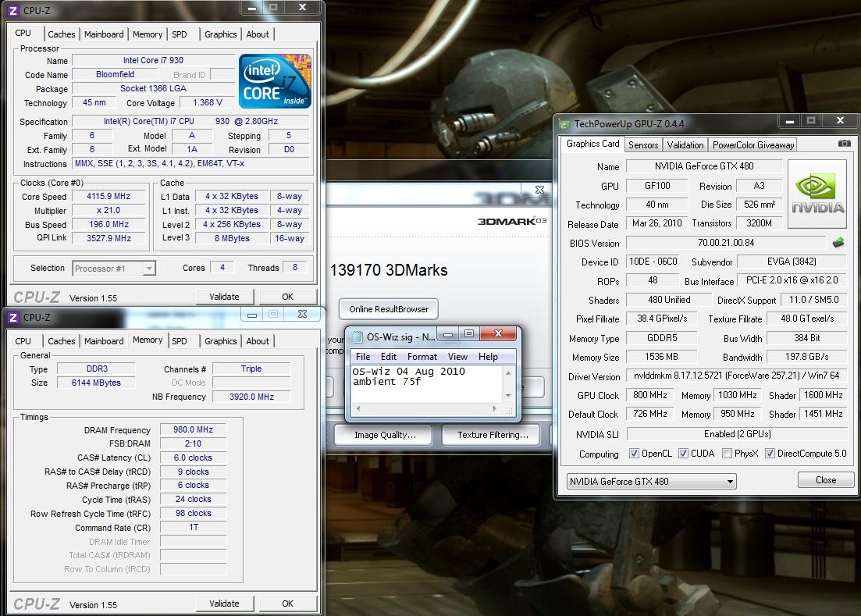Click the NVIDIA SLI Enabled (2 GPUs) field

coord(736,434)
